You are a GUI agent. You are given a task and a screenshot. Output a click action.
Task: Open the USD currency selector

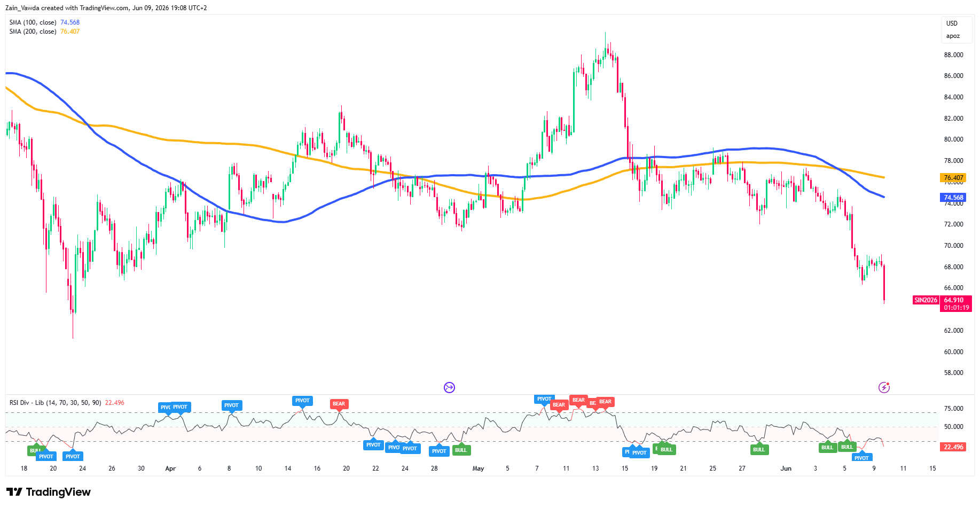point(952,24)
